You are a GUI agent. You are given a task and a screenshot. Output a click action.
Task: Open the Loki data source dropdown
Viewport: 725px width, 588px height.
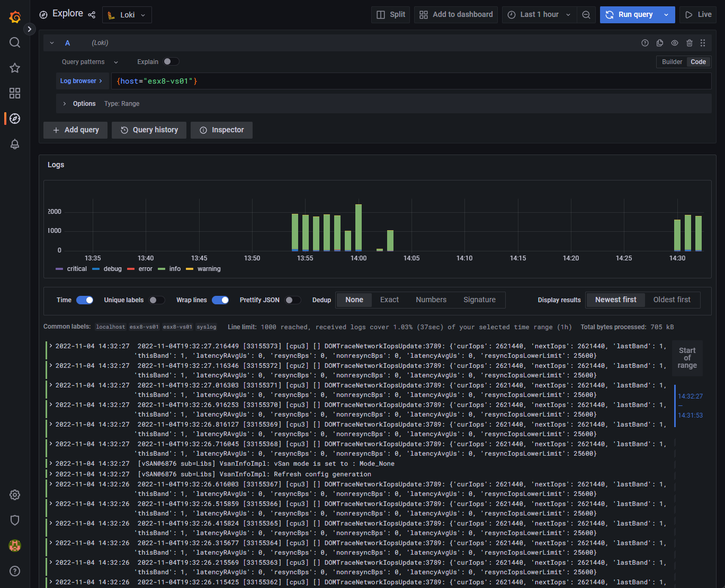click(x=127, y=15)
